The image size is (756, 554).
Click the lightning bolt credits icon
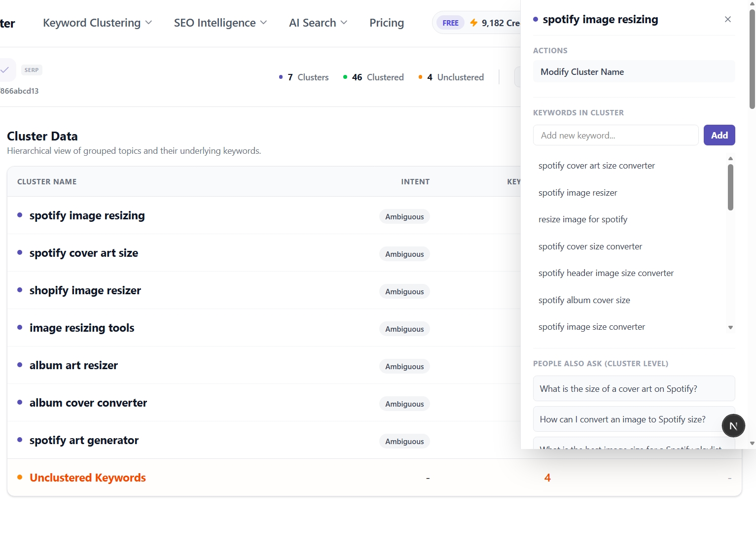[x=473, y=23]
